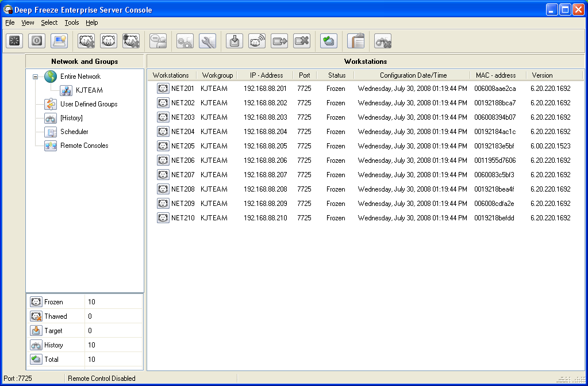Click the IP address 192.168.88.205

[x=265, y=146]
